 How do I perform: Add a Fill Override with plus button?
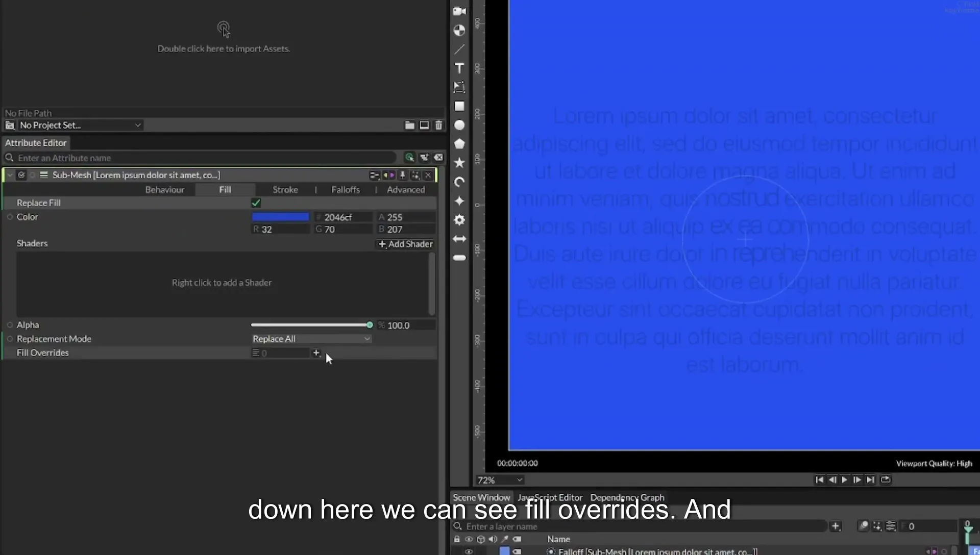click(x=316, y=353)
